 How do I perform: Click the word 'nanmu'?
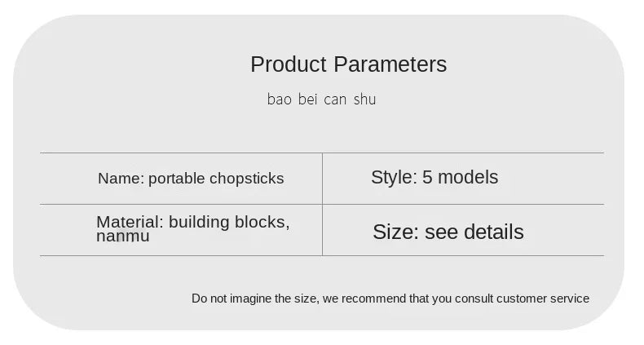[x=123, y=237]
